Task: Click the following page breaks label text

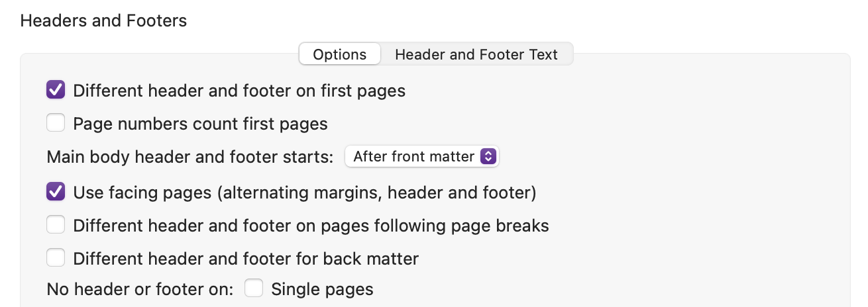Action: 311,226
